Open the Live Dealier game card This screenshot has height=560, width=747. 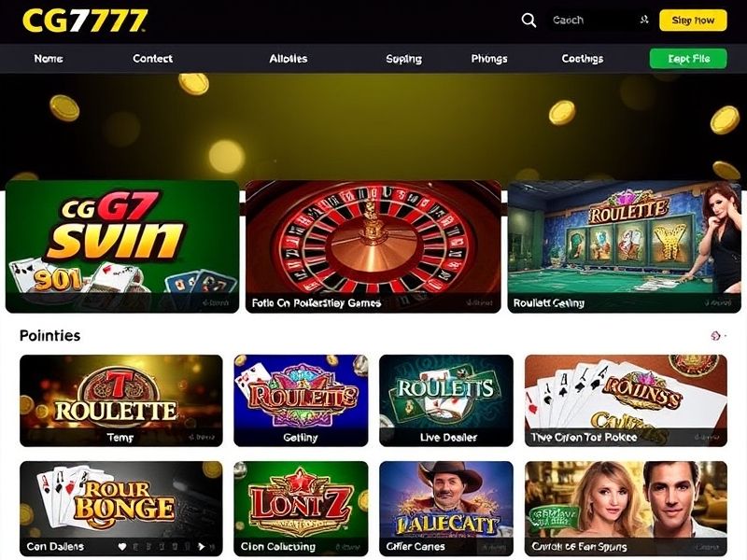click(x=446, y=400)
